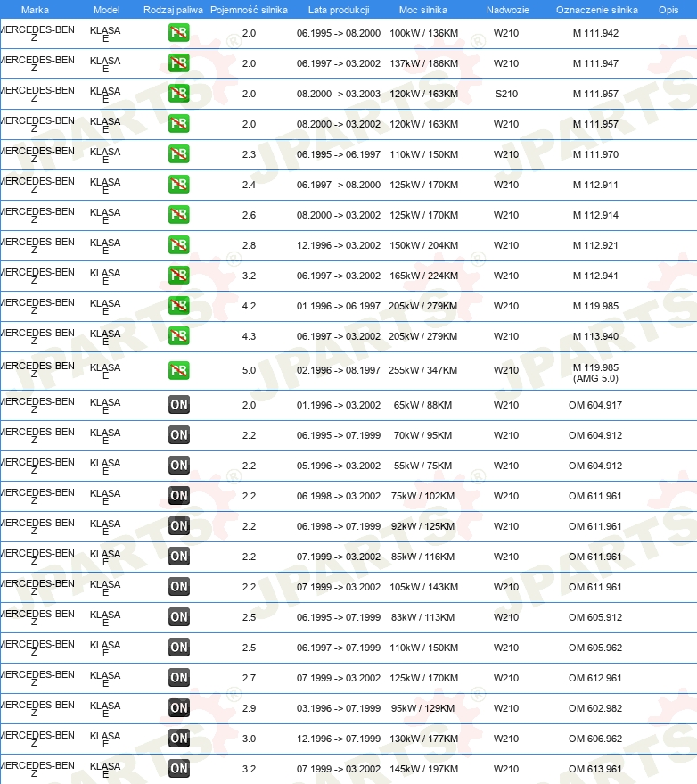Click engine capacity 4.3 cell

[249, 336]
